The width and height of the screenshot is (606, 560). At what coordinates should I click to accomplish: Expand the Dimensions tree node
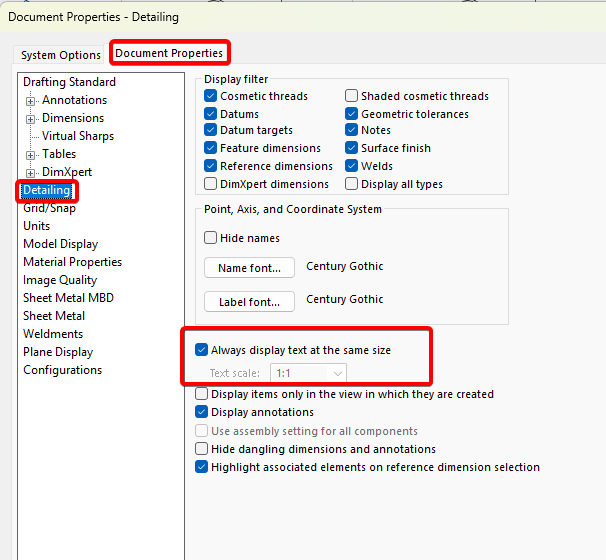[30, 119]
